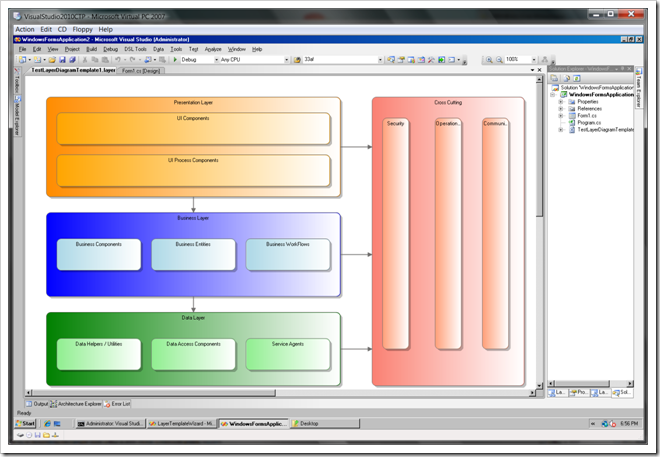Click the Paste toolbar icon

pyautogui.click(x=105, y=60)
